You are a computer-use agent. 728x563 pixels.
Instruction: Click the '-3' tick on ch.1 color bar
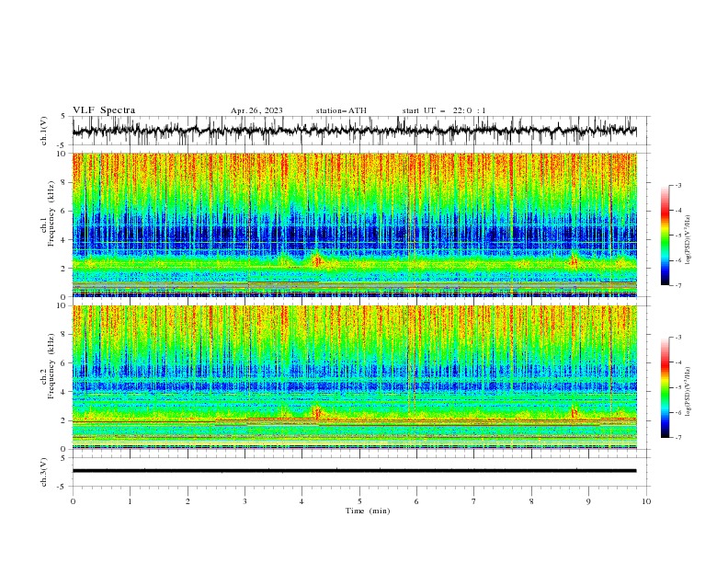[677, 185]
